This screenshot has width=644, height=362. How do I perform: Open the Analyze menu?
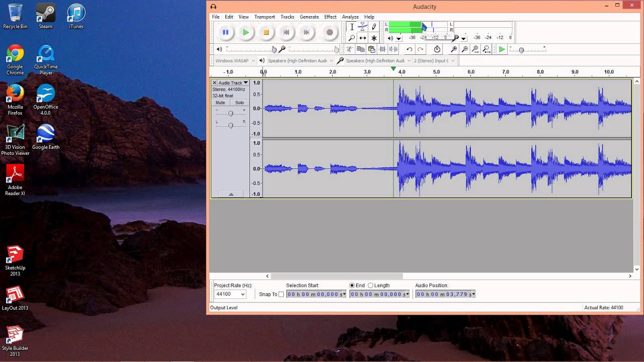pyautogui.click(x=350, y=17)
